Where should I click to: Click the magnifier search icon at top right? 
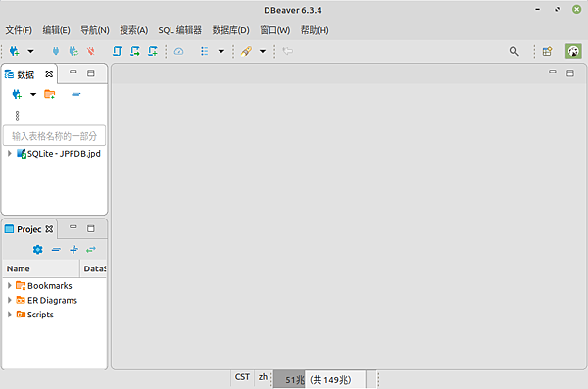514,51
